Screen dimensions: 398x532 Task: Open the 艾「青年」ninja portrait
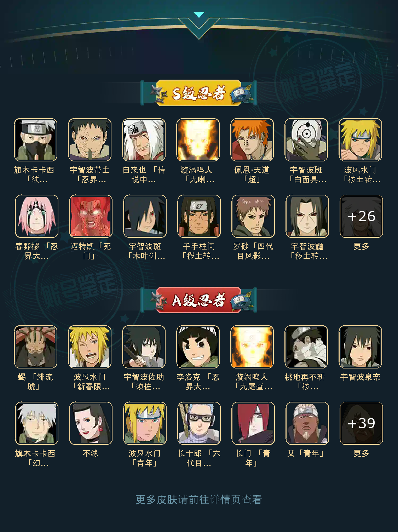(307, 423)
